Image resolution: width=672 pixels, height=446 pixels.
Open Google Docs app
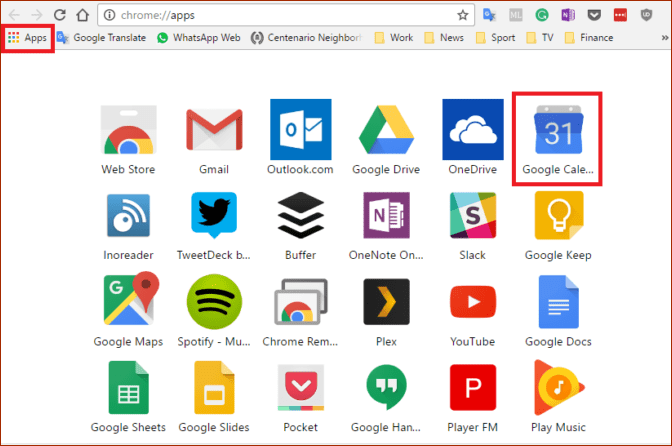click(x=558, y=311)
